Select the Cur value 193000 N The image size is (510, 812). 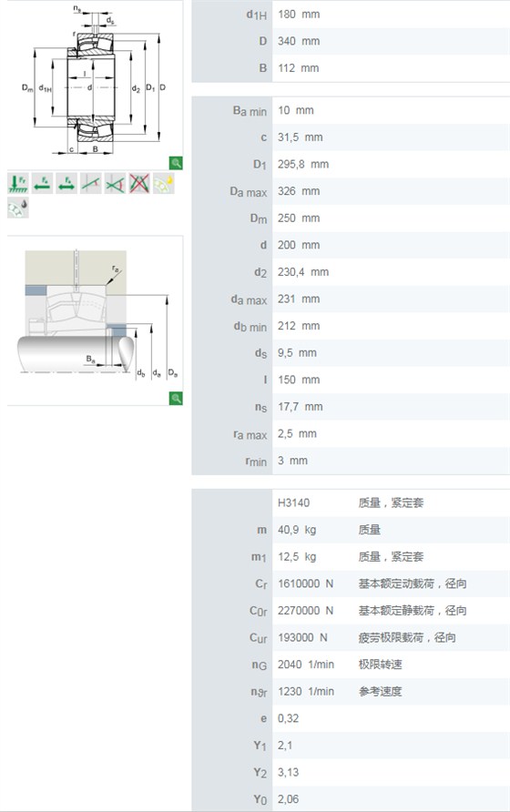302,637
